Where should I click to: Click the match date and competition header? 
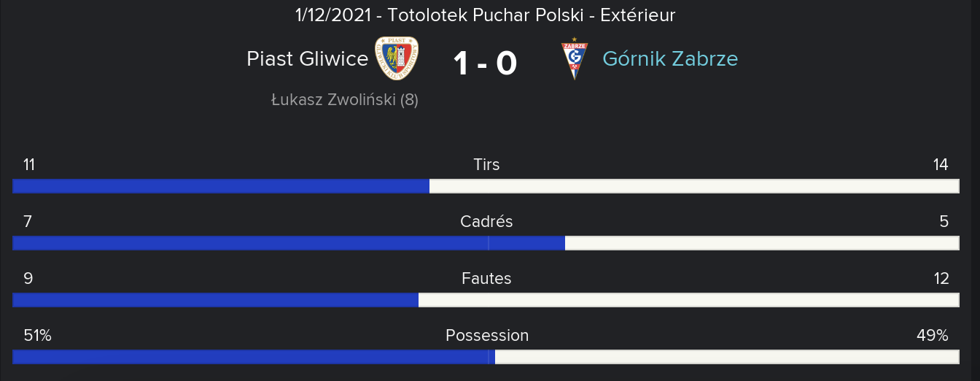point(486,15)
